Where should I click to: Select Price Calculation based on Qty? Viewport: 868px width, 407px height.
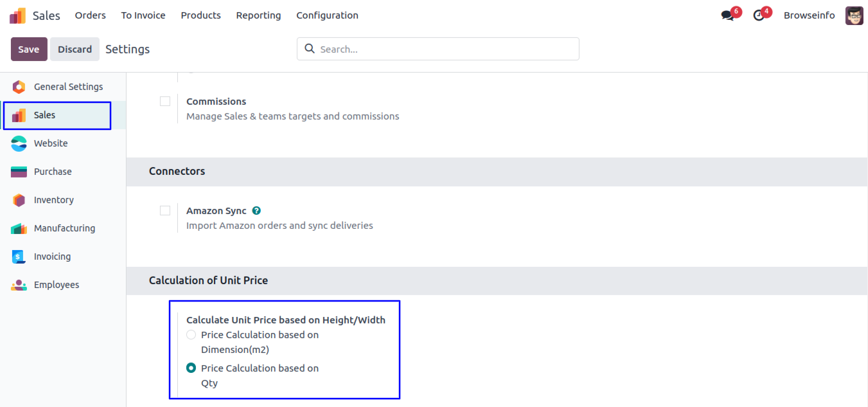coord(191,368)
